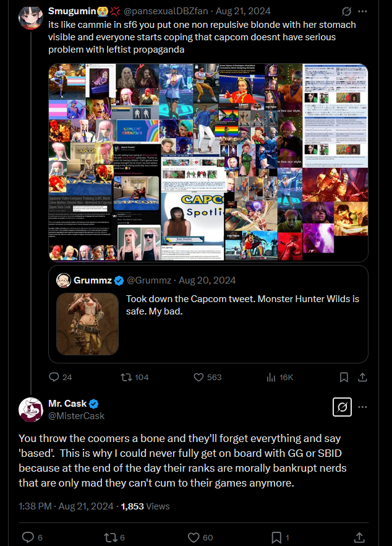Like Mr. Cask's tweet
This screenshot has height=546, width=392.
click(x=193, y=537)
